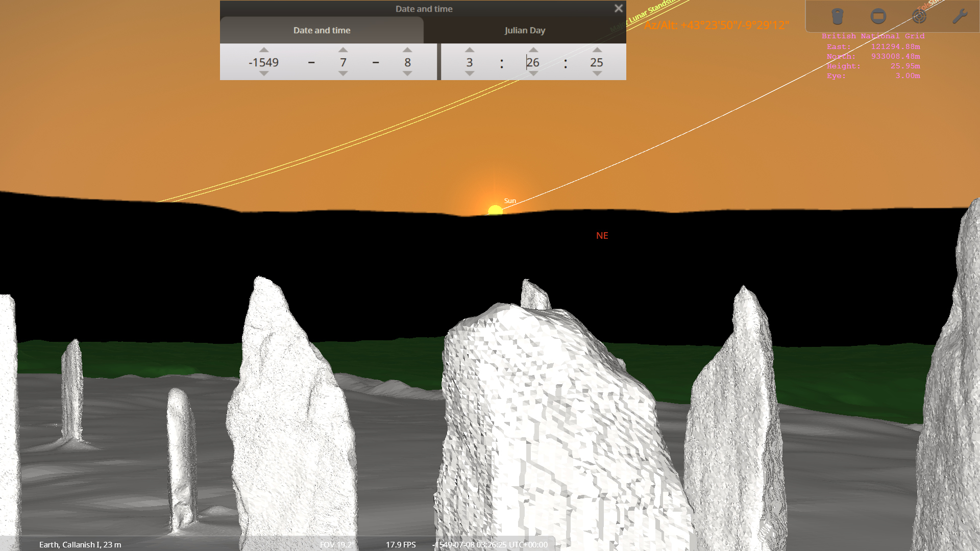Click the Sun rising over the horizon
The image size is (980, 551).
494,210
